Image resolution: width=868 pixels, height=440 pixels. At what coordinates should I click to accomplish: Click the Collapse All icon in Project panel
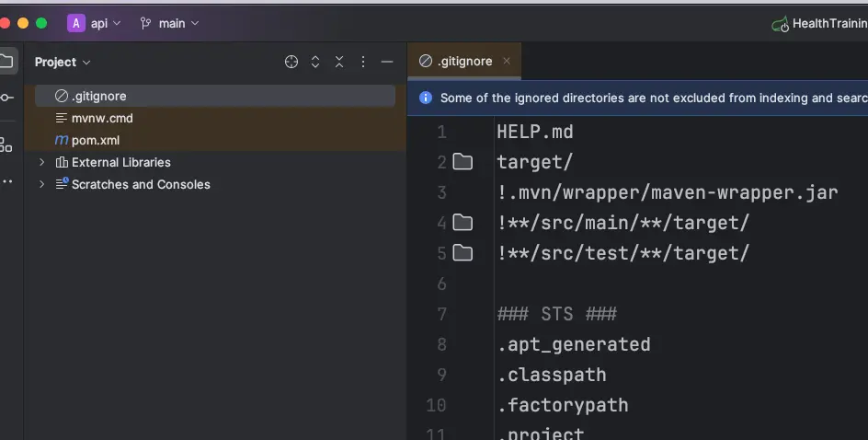pos(339,62)
